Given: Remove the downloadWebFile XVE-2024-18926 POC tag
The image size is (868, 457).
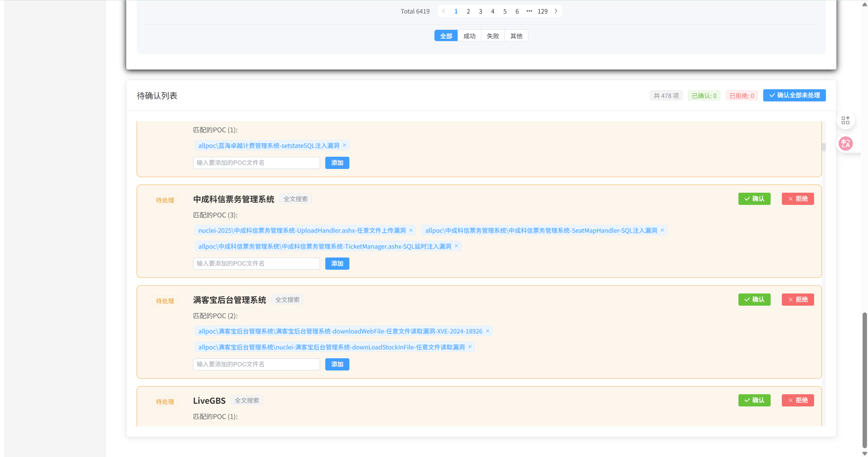Looking at the screenshot, I should [x=487, y=331].
